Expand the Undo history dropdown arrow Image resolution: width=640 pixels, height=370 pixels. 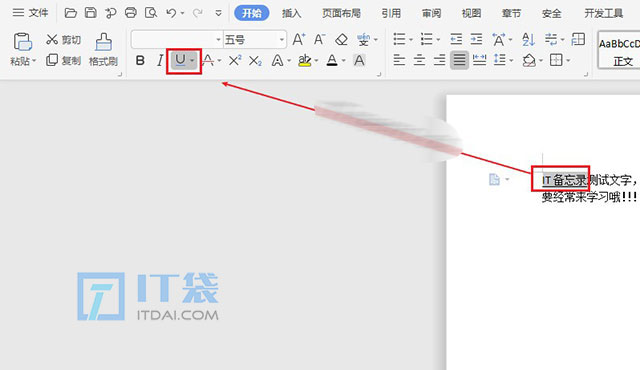(x=182, y=13)
